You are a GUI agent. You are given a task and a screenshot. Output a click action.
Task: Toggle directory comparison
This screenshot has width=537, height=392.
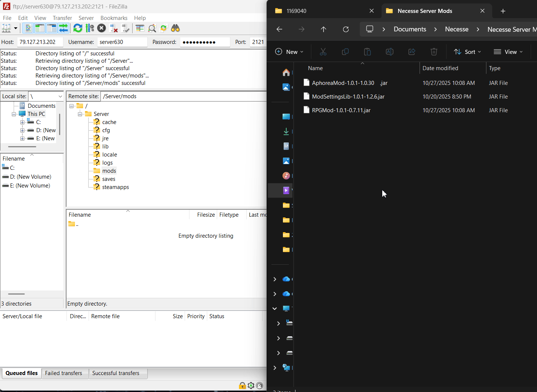(152, 28)
